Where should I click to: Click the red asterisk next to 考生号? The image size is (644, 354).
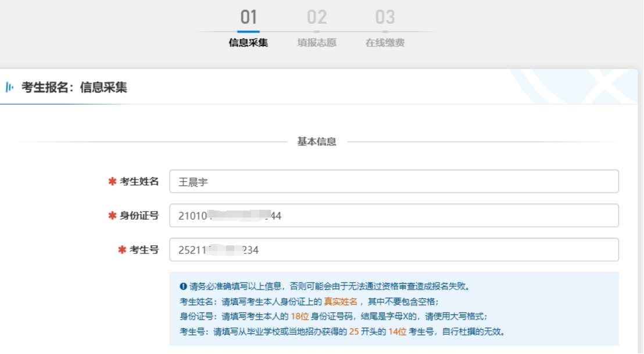[121, 250]
